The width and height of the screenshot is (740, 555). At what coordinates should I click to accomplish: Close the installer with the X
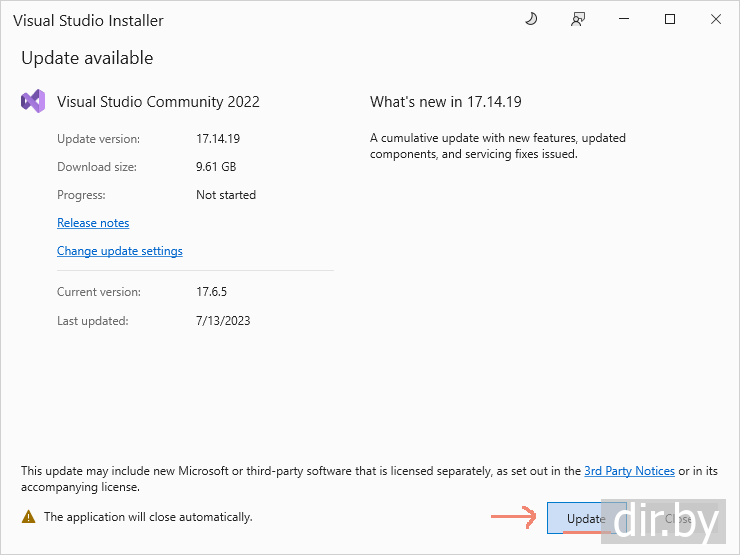(716, 20)
